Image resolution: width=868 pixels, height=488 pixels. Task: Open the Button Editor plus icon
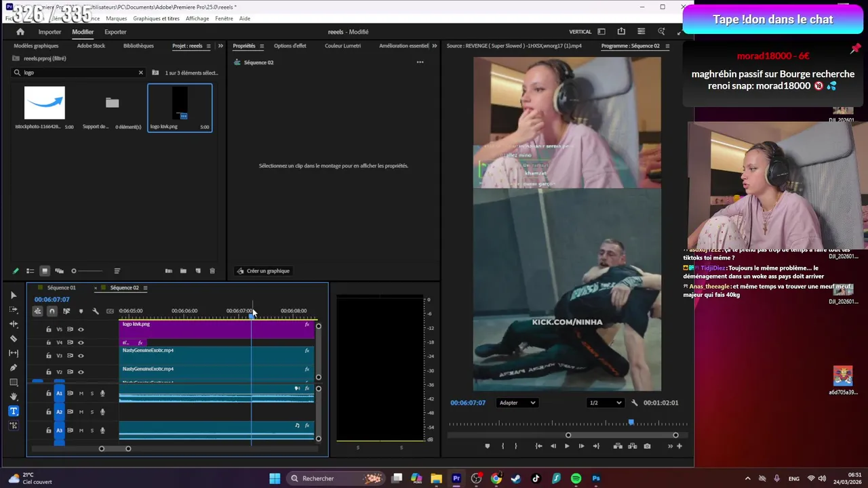(x=679, y=446)
